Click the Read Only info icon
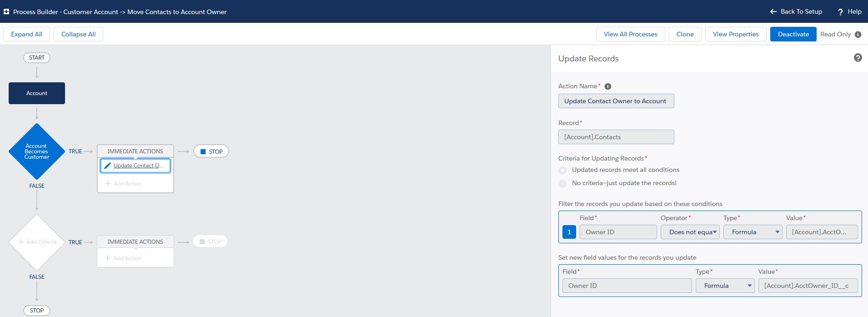 pyautogui.click(x=858, y=35)
